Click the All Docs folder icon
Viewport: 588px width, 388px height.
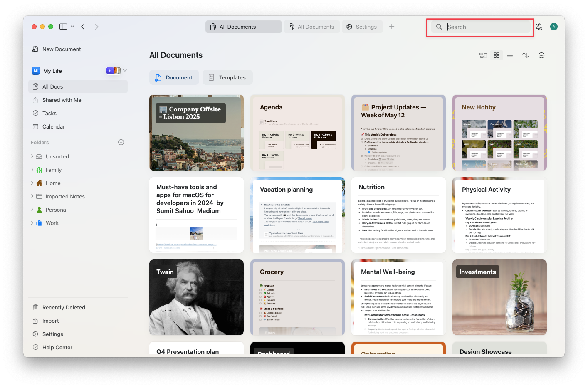pos(35,86)
